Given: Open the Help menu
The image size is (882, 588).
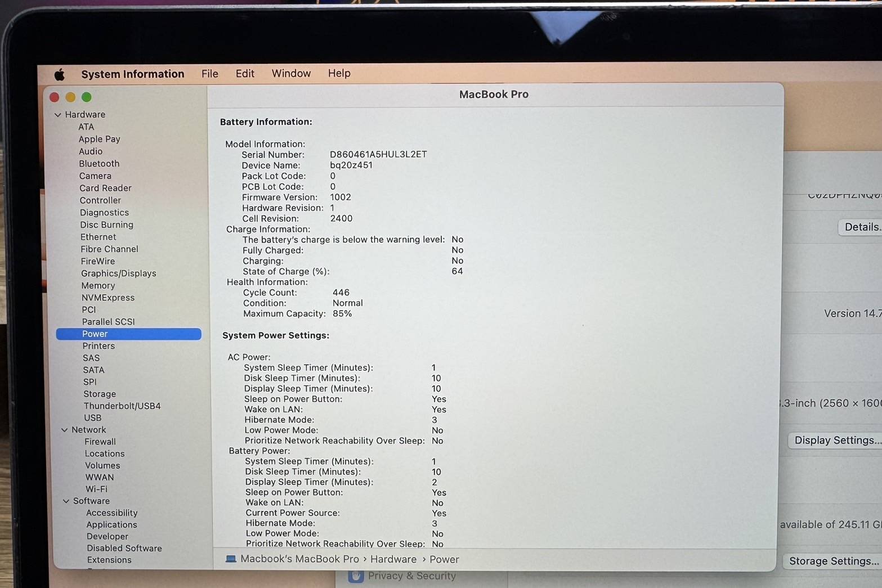Looking at the screenshot, I should coord(339,73).
